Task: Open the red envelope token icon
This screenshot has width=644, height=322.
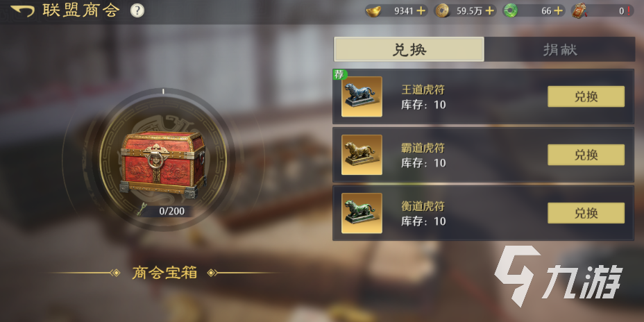Action: pyautogui.click(x=579, y=10)
